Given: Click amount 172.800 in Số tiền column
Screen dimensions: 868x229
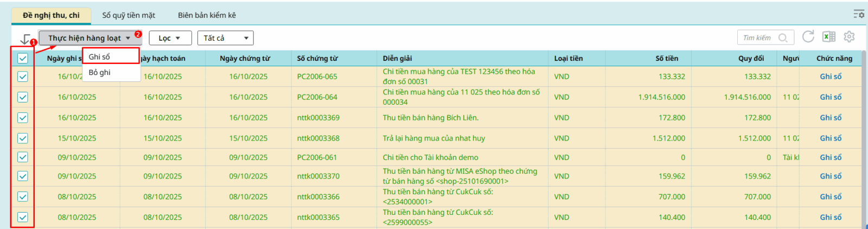Looking at the screenshot, I should [672, 118].
